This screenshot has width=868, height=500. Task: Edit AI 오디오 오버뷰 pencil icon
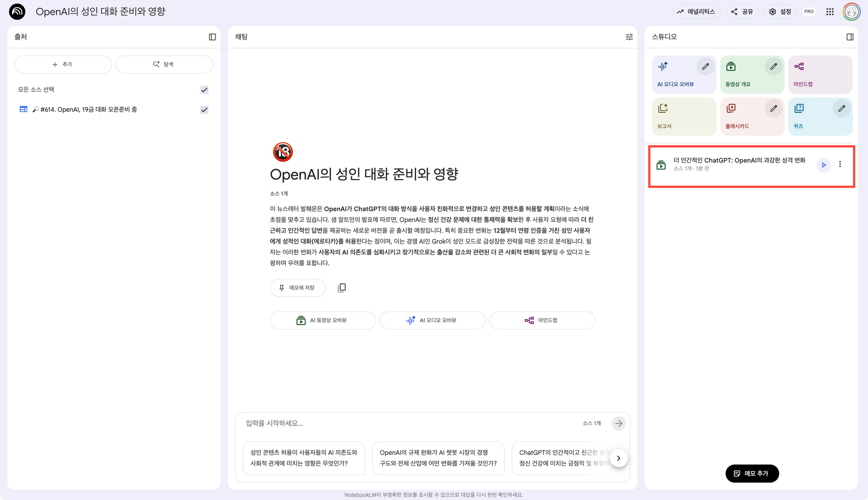[x=705, y=67]
